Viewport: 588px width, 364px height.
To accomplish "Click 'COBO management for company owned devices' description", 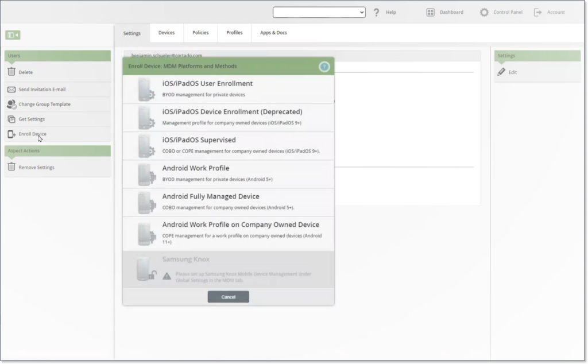I will tap(228, 207).
